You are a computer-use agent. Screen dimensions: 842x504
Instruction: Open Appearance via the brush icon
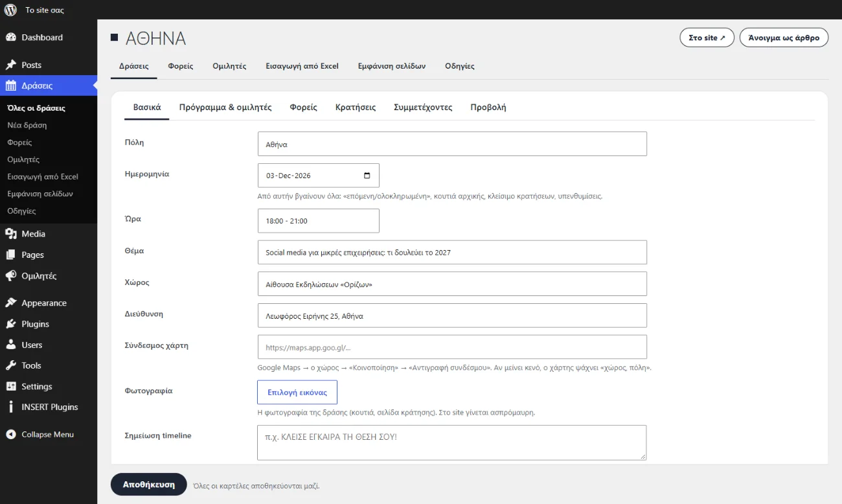(x=10, y=303)
